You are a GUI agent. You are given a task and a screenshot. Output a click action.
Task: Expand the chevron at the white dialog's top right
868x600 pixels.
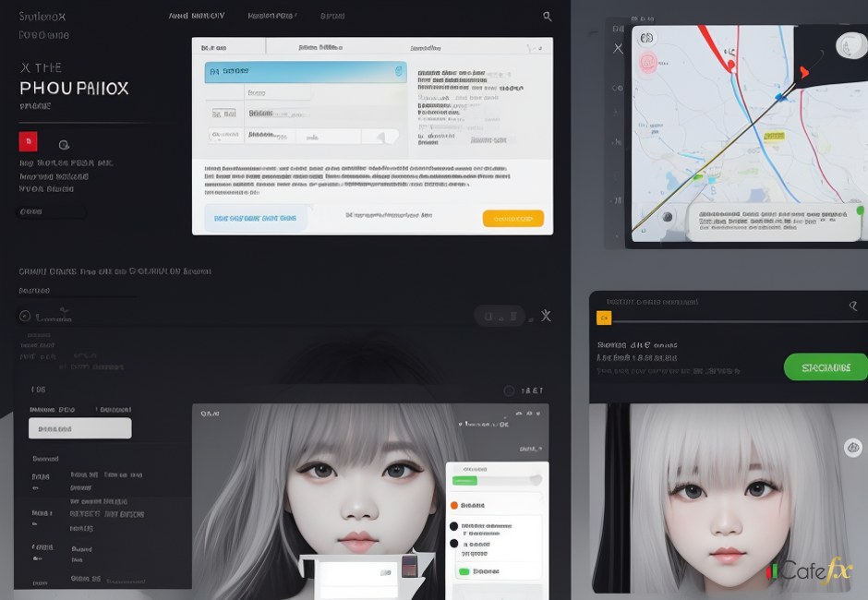[535, 48]
